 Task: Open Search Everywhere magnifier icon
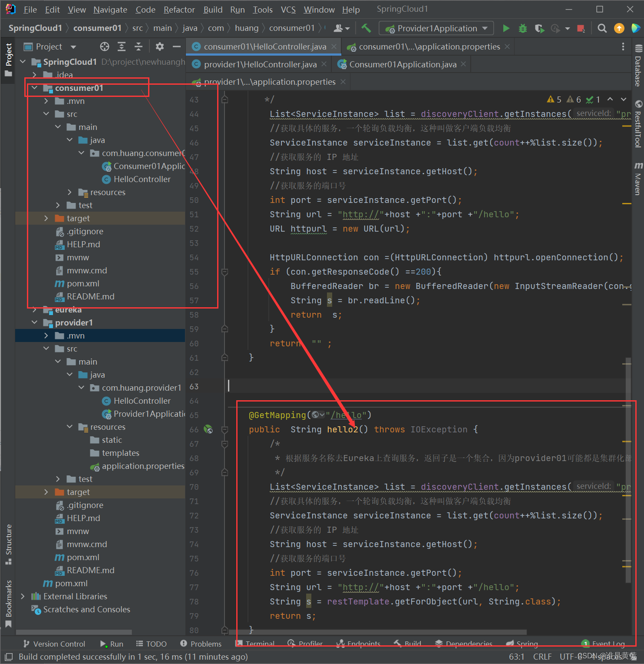pyautogui.click(x=602, y=28)
